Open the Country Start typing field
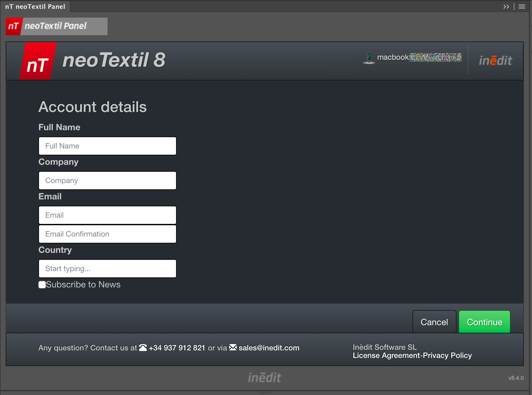 (x=108, y=269)
